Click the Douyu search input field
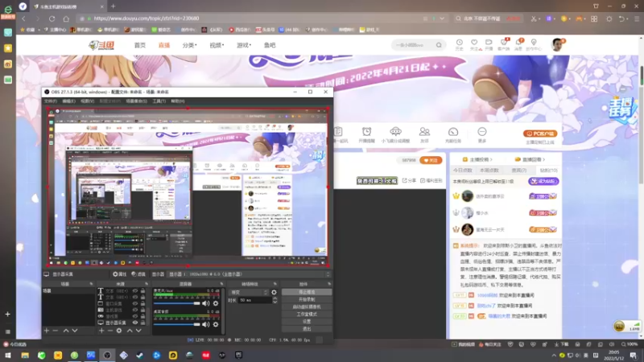The height and width of the screenshot is (362, 644). tap(414, 45)
